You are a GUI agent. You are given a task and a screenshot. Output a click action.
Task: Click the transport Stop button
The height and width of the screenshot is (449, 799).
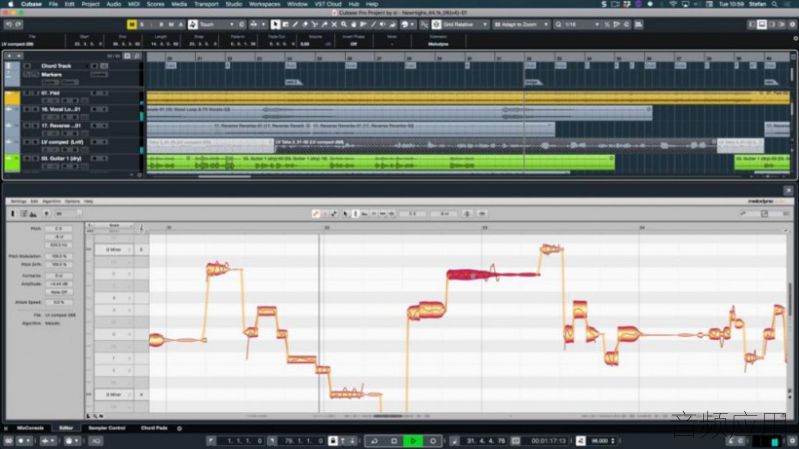394,441
